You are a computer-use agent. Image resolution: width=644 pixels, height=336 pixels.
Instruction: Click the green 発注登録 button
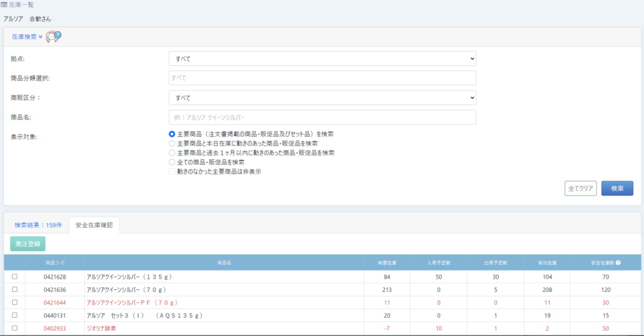pos(28,244)
